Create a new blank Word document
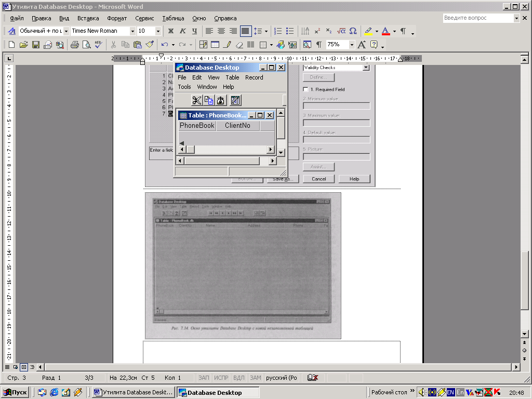532x399 pixels. [x=11, y=45]
